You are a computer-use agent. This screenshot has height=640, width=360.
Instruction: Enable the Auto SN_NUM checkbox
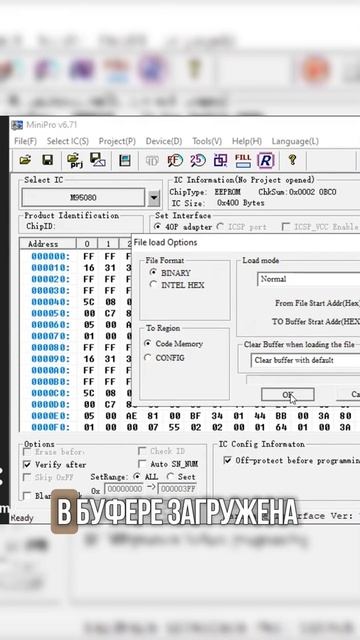(142, 464)
